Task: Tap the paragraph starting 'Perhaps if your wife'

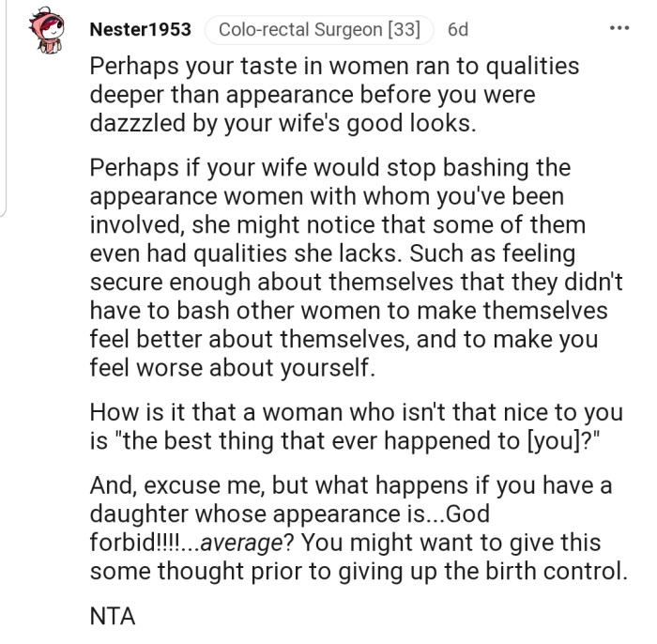Action: pos(356,268)
